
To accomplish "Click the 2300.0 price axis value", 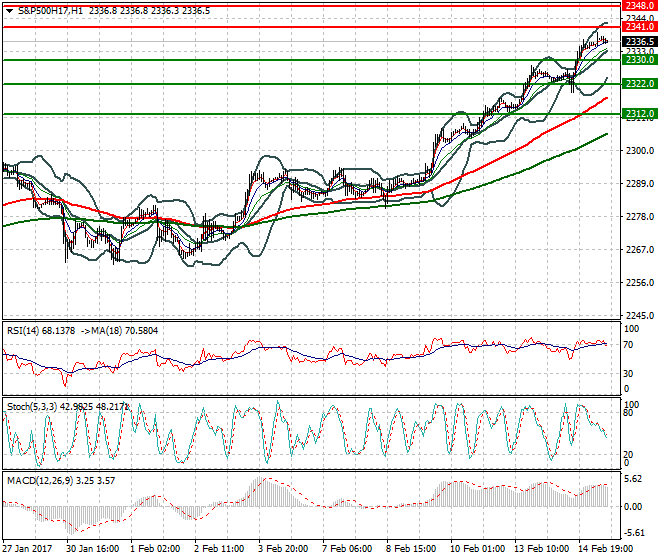I will [x=640, y=151].
